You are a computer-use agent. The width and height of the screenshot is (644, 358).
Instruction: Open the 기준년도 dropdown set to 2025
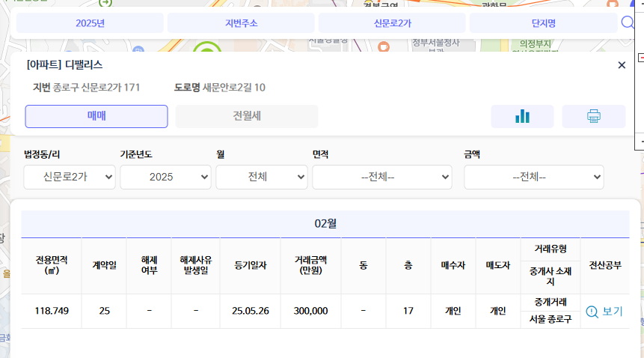pyautogui.click(x=165, y=178)
